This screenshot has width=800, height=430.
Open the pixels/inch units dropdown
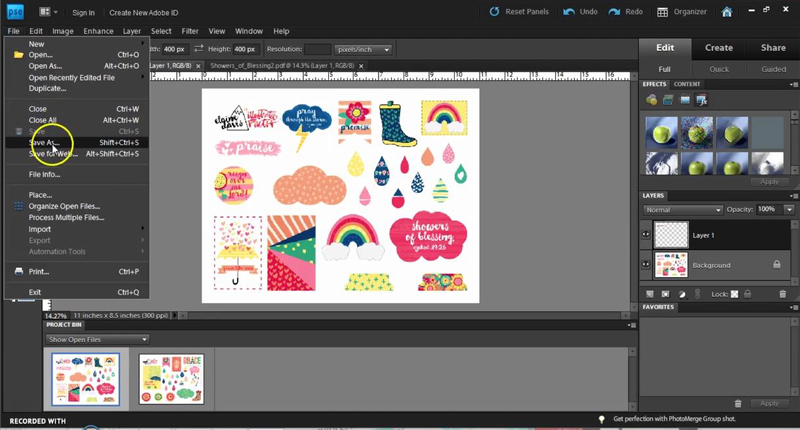[x=363, y=49]
